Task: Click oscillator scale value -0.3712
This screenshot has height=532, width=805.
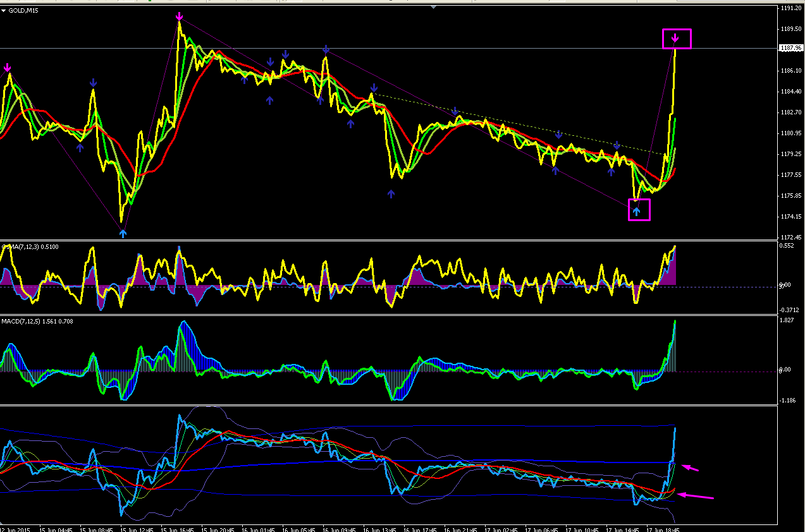Action: click(x=790, y=310)
